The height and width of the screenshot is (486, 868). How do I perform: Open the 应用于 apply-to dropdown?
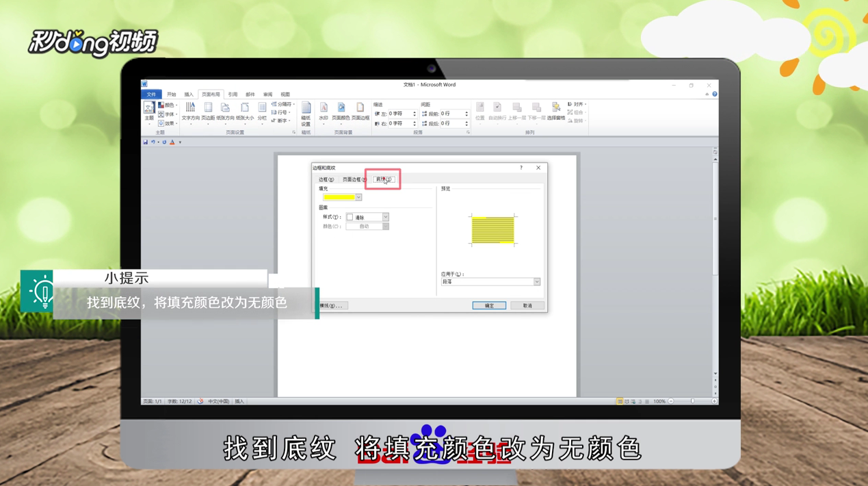click(x=537, y=282)
